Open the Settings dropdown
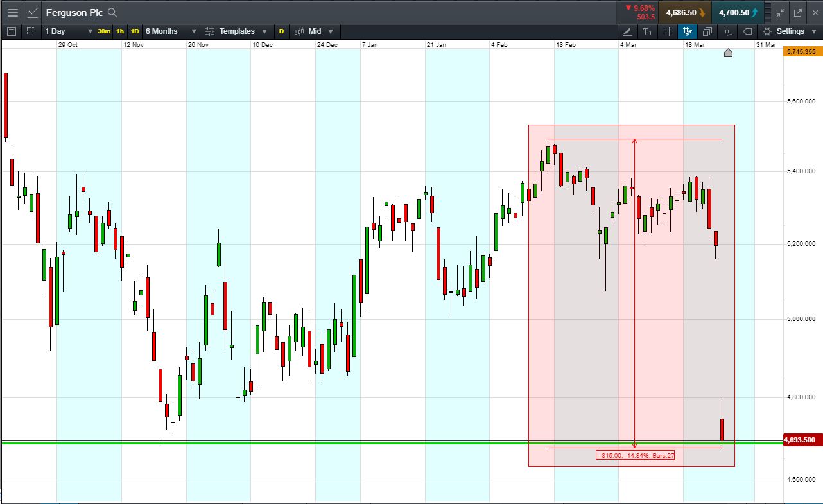This screenshot has height=504, width=823. pos(789,31)
